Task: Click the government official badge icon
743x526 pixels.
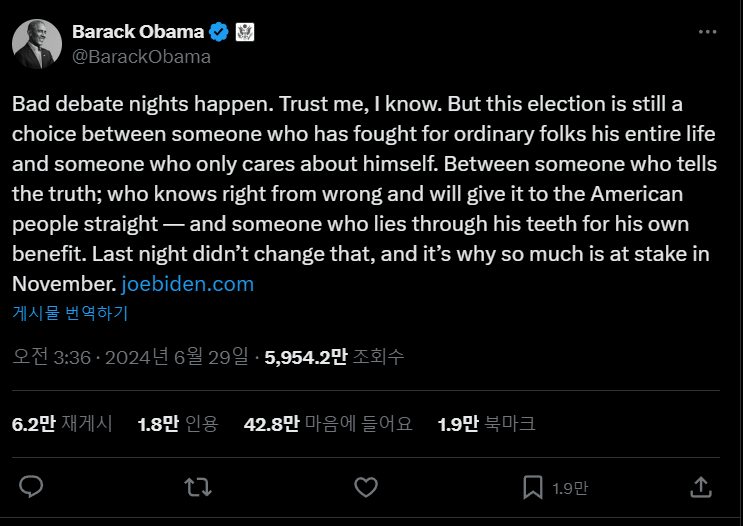Action: point(245,32)
